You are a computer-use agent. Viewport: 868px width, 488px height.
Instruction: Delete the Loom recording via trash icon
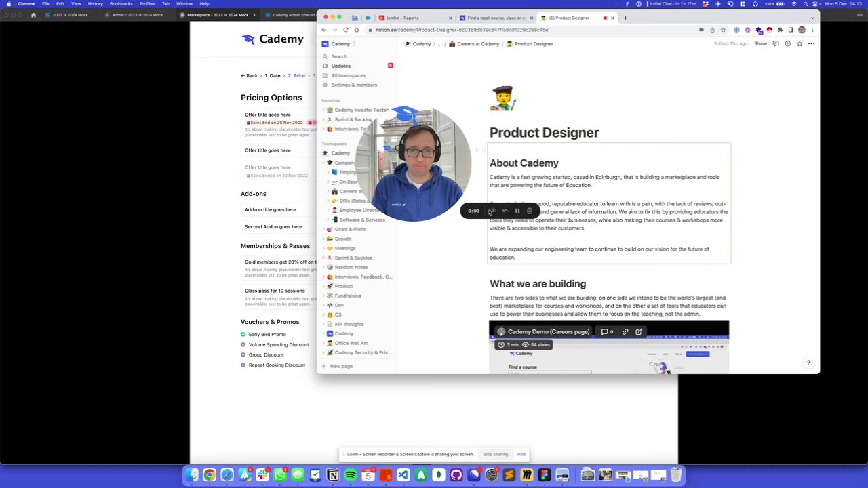530,211
